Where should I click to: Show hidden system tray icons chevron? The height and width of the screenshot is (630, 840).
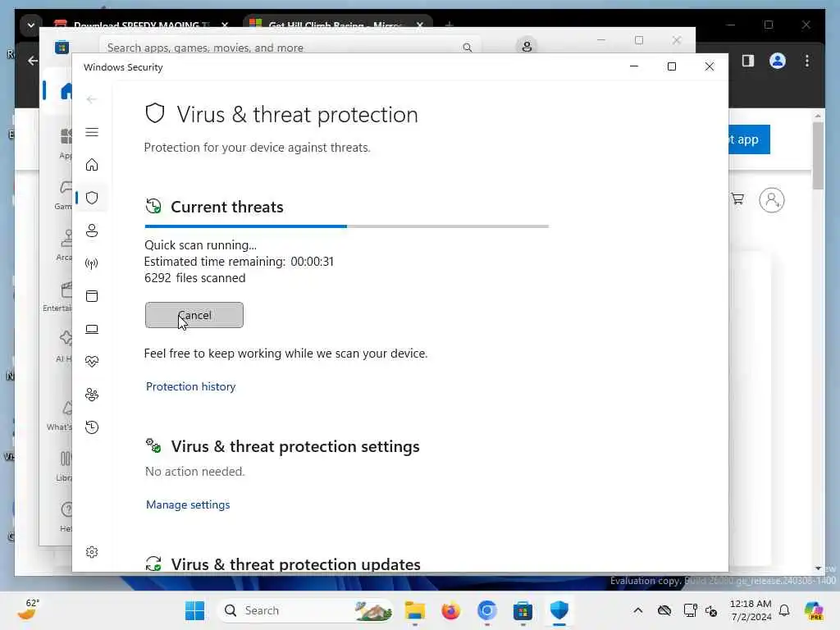(x=637, y=610)
